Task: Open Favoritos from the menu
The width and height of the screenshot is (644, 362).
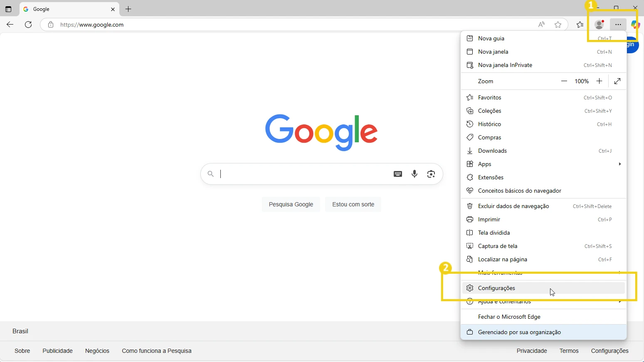Action: point(544,97)
